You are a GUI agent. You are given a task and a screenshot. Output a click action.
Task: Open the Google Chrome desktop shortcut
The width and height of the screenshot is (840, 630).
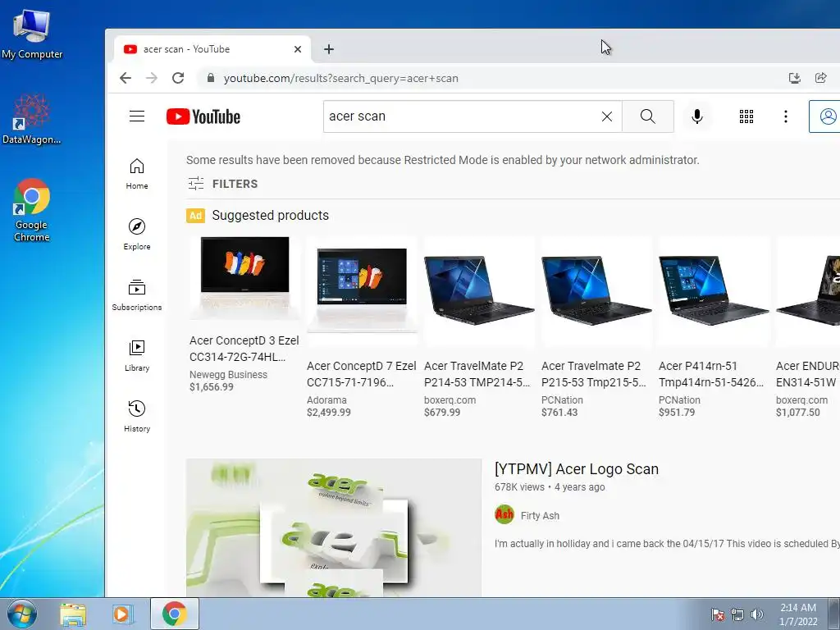tap(32, 210)
